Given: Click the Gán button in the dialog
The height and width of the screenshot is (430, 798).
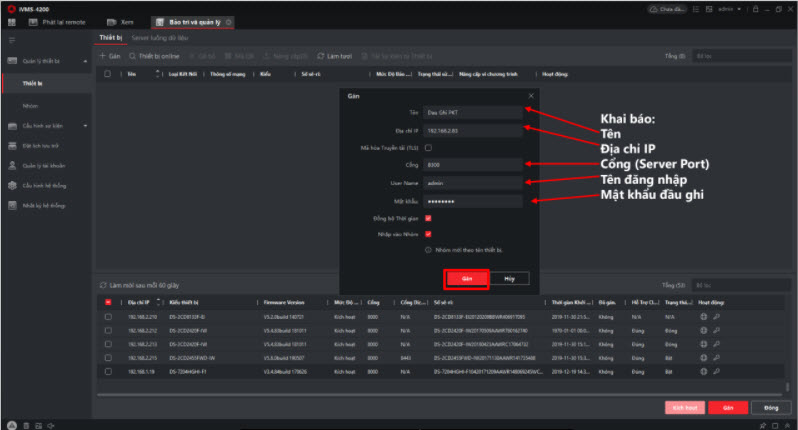Looking at the screenshot, I should point(466,278).
